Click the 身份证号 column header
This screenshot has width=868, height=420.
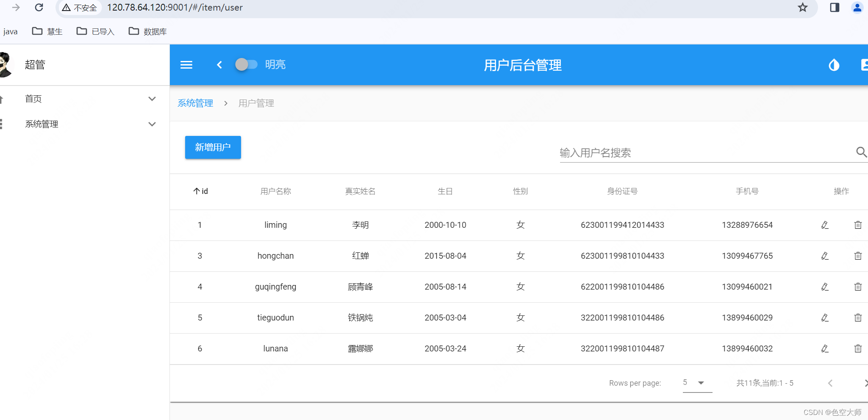tap(622, 191)
